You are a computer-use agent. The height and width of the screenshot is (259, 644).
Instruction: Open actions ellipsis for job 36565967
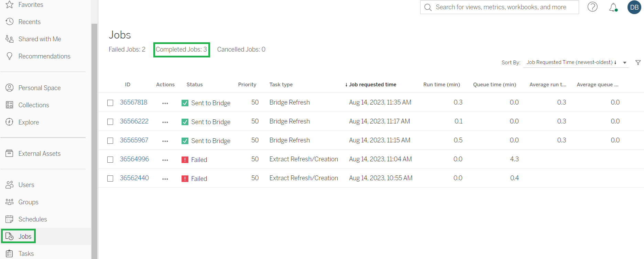(165, 141)
